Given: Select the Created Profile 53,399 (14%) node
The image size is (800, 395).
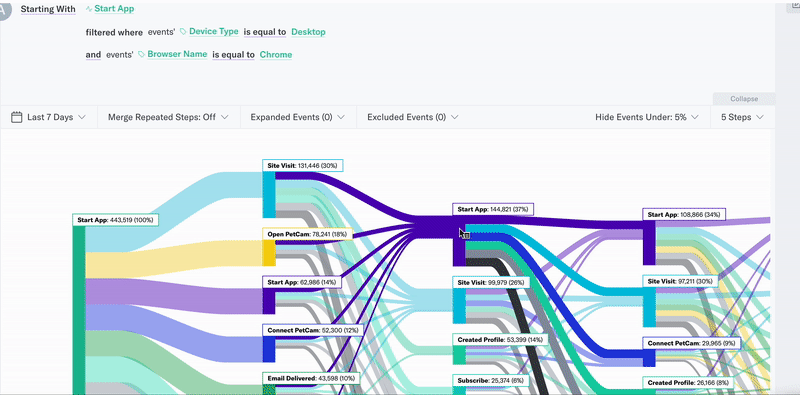Looking at the screenshot, I should click(501, 340).
